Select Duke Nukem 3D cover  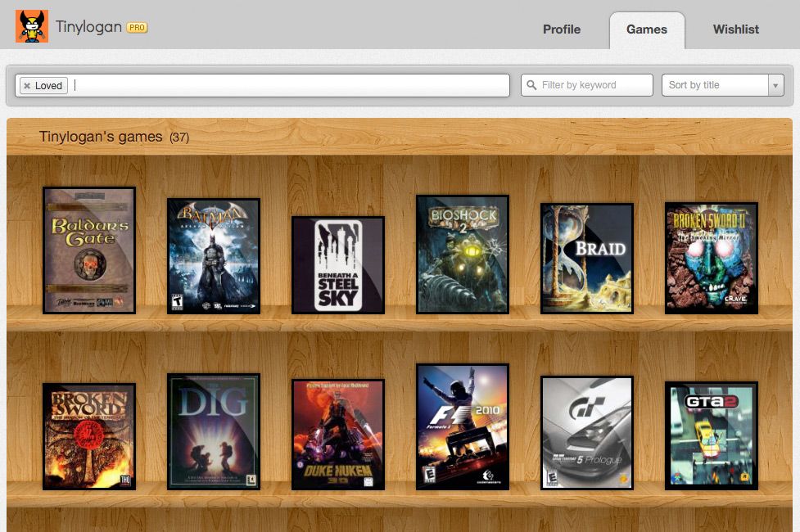[x=338, y=435]
